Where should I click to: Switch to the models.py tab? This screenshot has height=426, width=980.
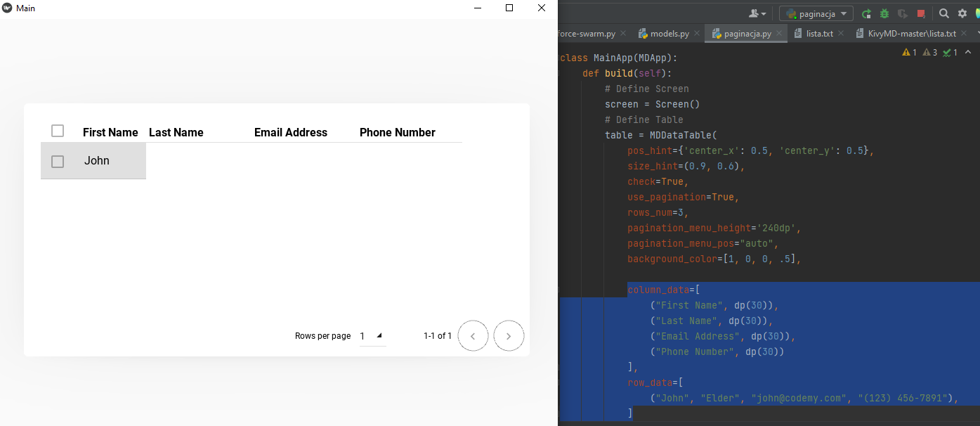point(666,33)
